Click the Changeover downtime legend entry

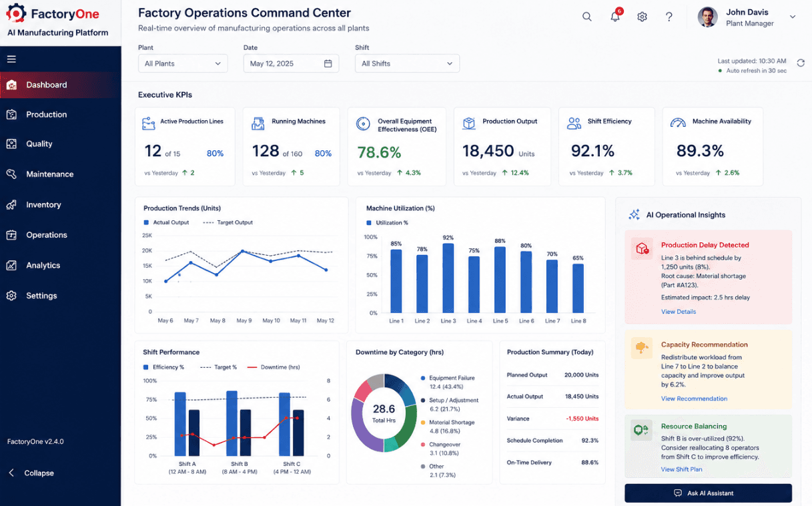pyautogui.click(x=440, y=449)
